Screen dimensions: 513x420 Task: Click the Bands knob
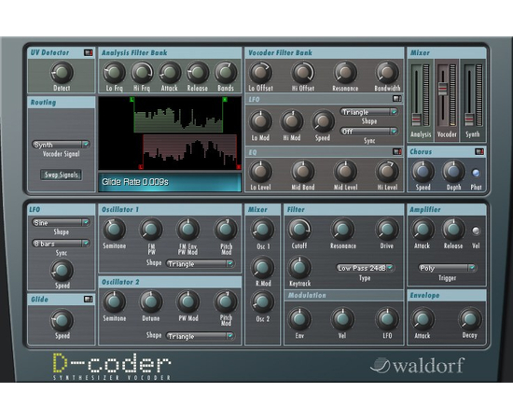pyautogui.click(x=226, y=73)
